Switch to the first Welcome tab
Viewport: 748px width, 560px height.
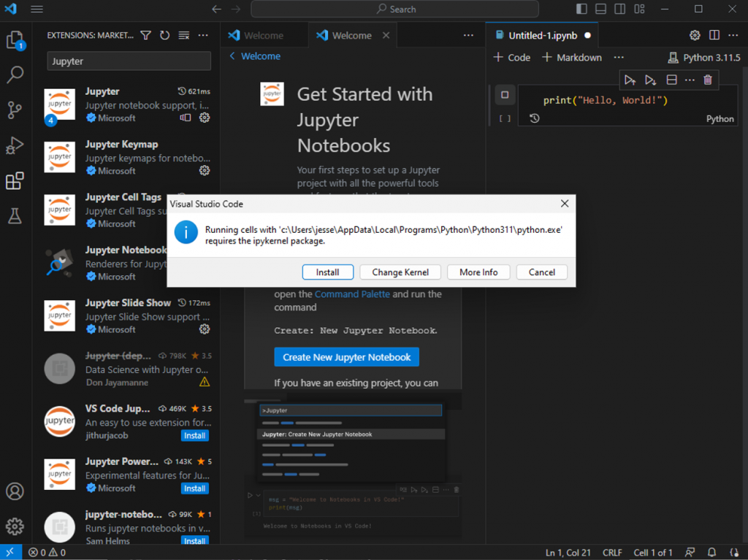264,35
